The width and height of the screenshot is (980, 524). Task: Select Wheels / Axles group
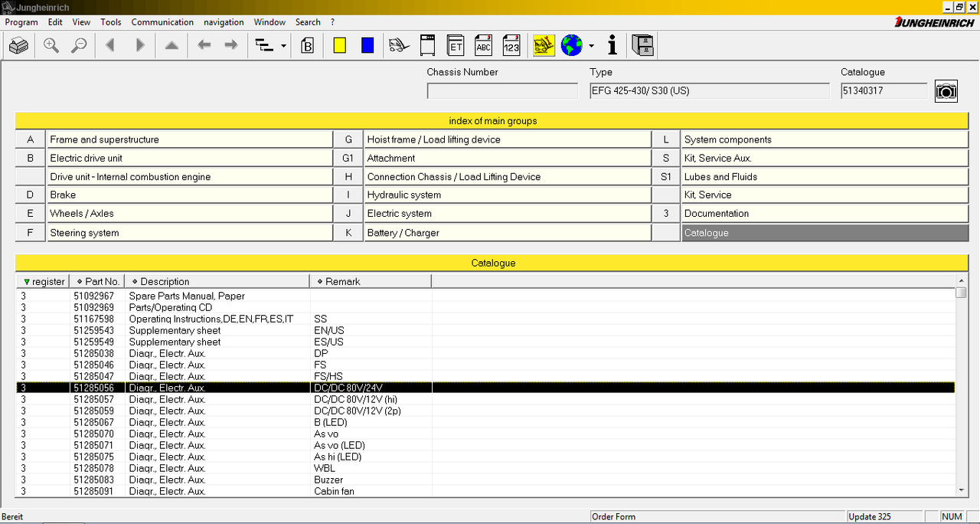click(x=189, y=213)
